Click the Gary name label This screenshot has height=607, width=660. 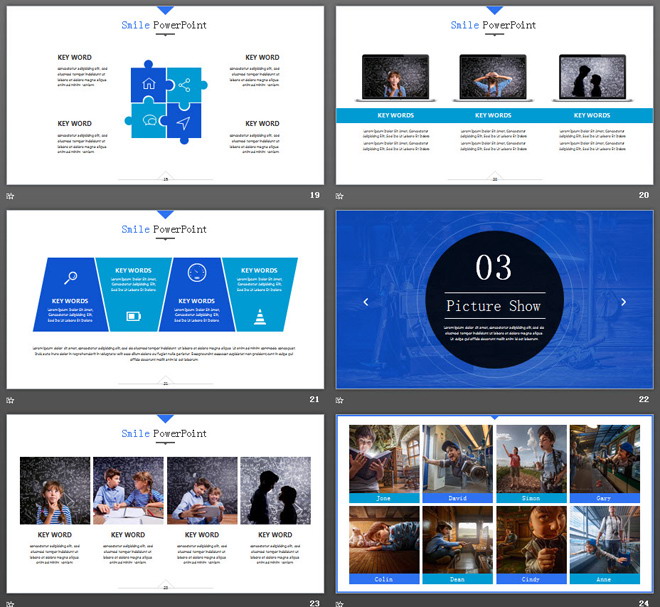pyautogui.click(x=604, y=498)
